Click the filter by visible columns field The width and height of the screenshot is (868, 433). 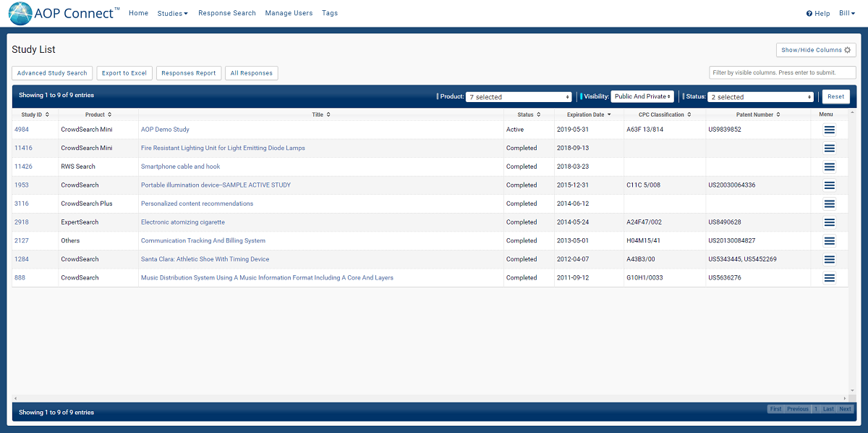click(782, 73)
